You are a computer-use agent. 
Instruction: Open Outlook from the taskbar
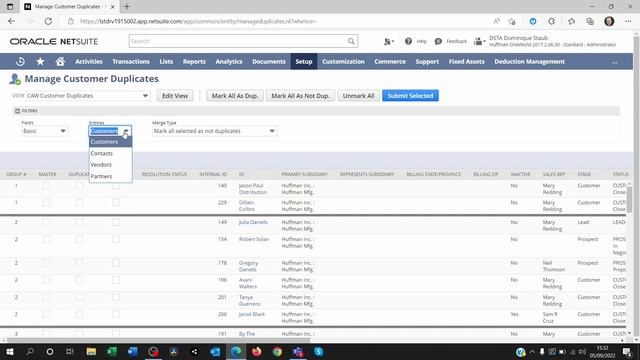tap(215, 351)
